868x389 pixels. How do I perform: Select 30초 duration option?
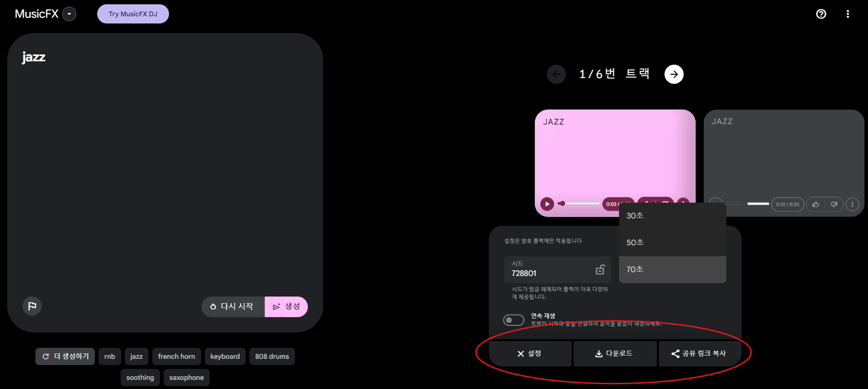coord(673,216)
